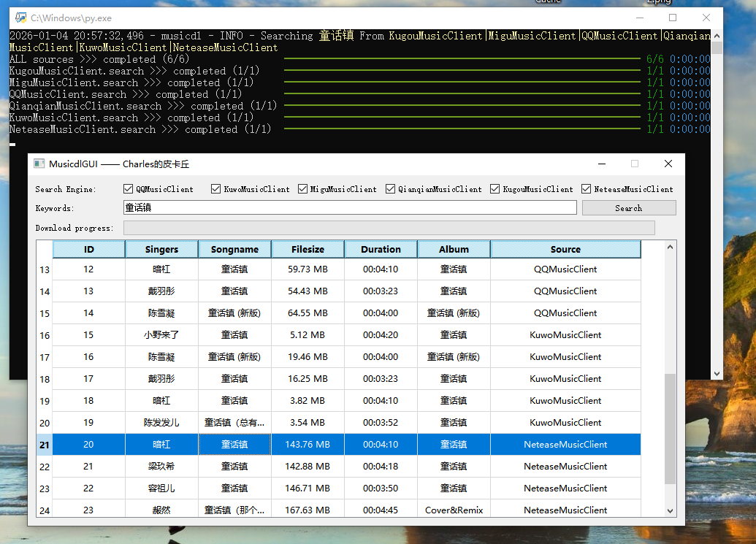The image size is (756, 544).
Task: Select row header 24
Action: click(x=45, y=510)
